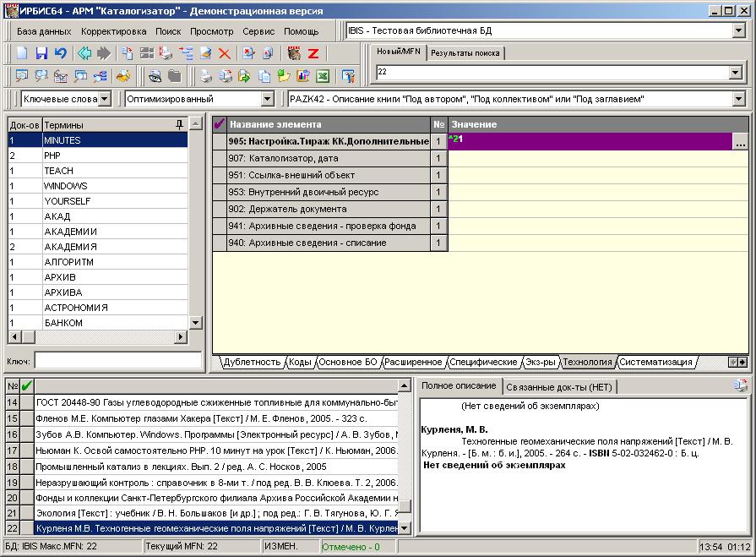Toggle the checkmark header in the element grid
The image size is (756, 557).
220,124
